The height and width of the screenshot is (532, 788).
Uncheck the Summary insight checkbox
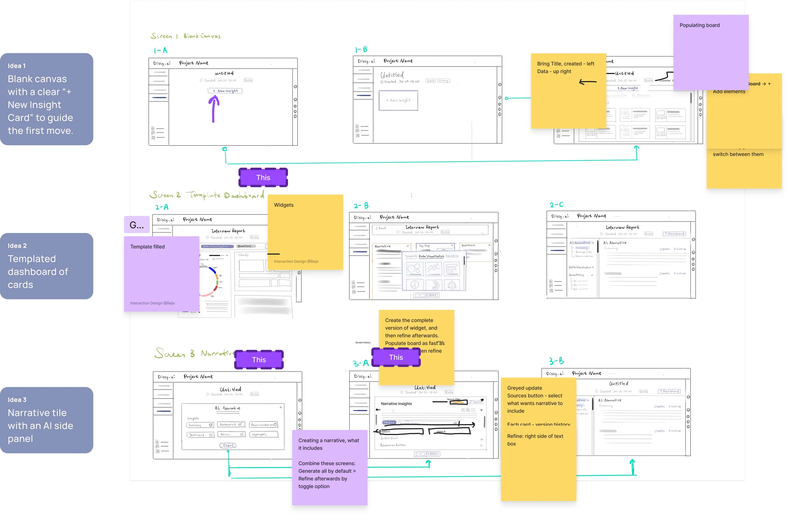tap(211, 425)
